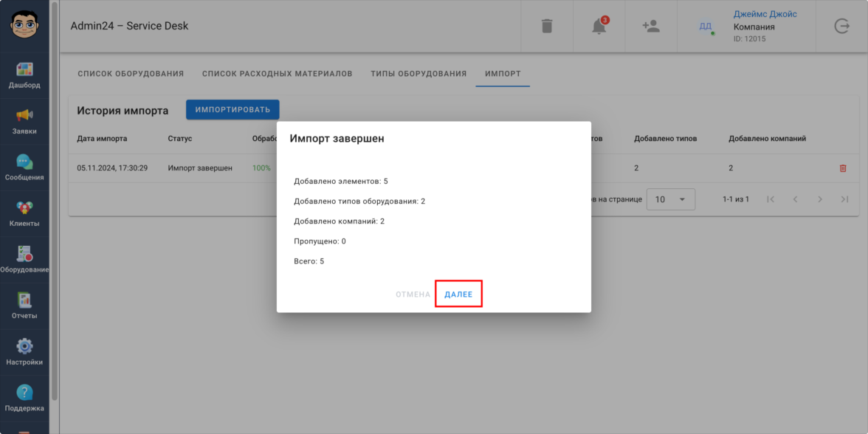Click the ДД user avatar

pyautogui.click(x=706, y=26)
